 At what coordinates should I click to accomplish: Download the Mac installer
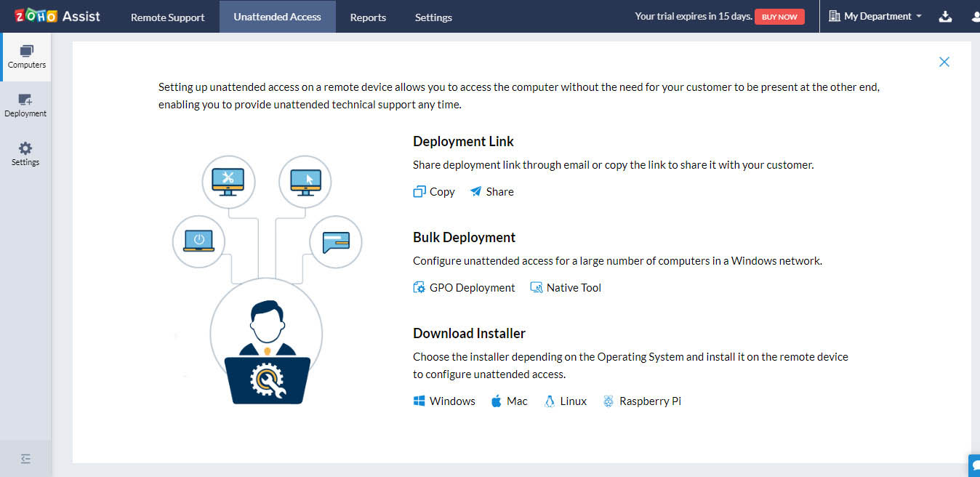coord(509,401)
